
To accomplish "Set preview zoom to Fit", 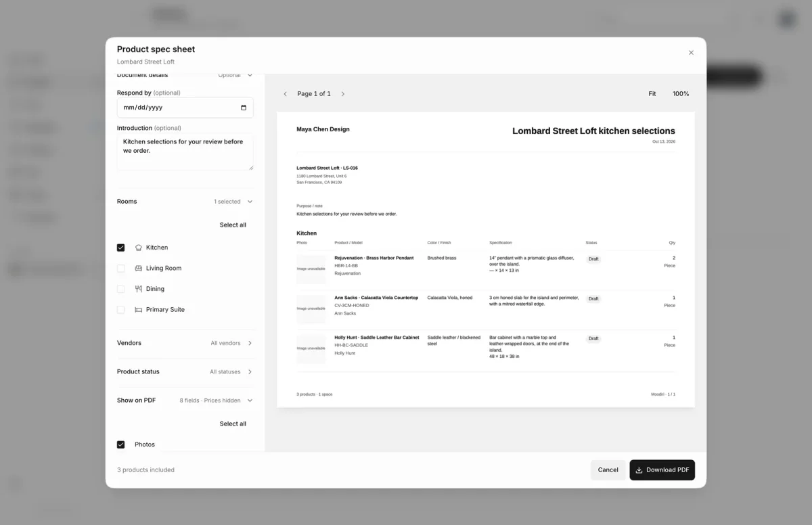I will (652, 94).
